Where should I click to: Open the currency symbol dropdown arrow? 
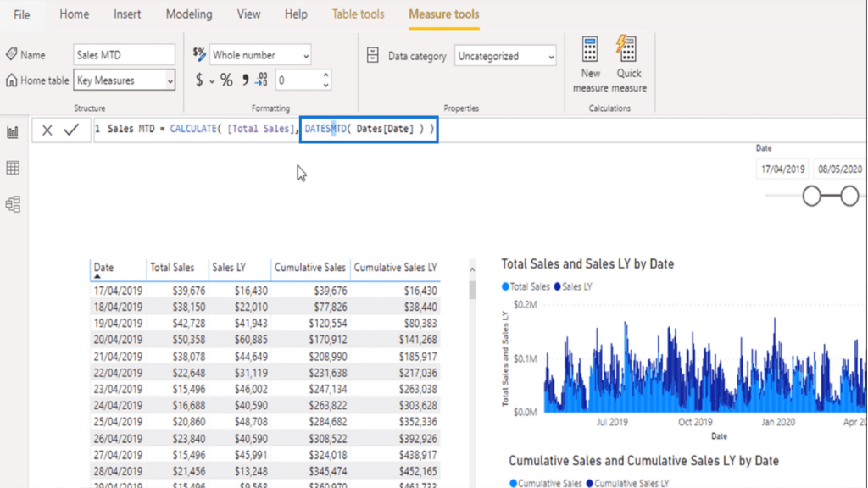[x=212, y=82]
